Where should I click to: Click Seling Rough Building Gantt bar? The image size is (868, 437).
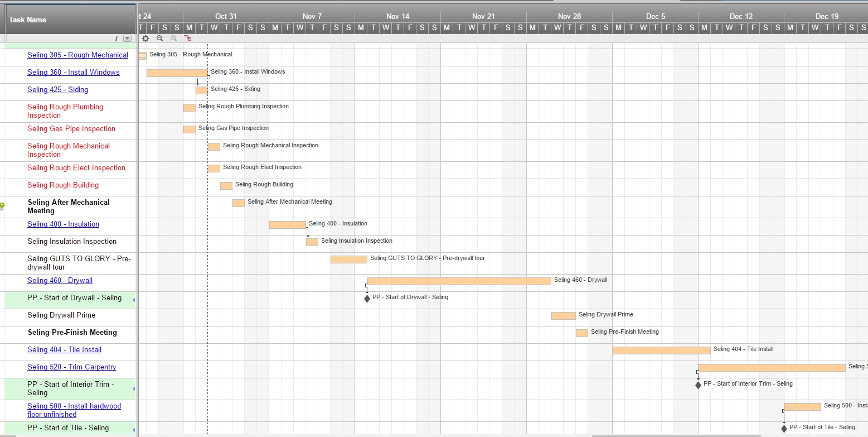226,186
